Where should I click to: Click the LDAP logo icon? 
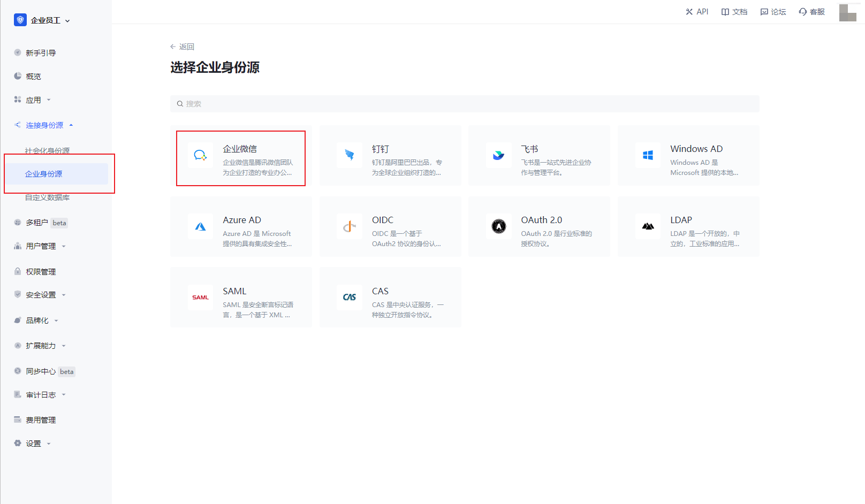point(648,226)
